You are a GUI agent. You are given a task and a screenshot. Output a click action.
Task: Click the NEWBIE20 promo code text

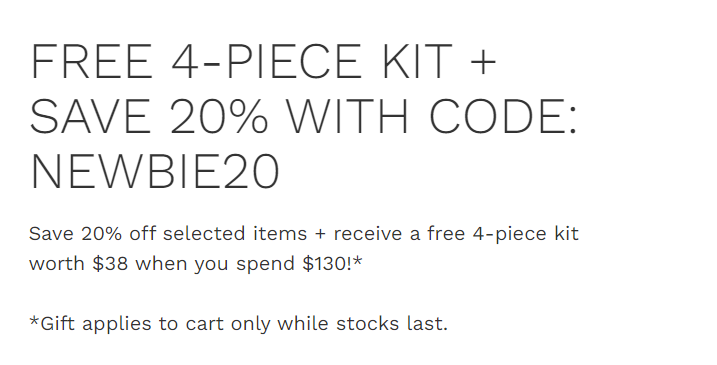155,172
